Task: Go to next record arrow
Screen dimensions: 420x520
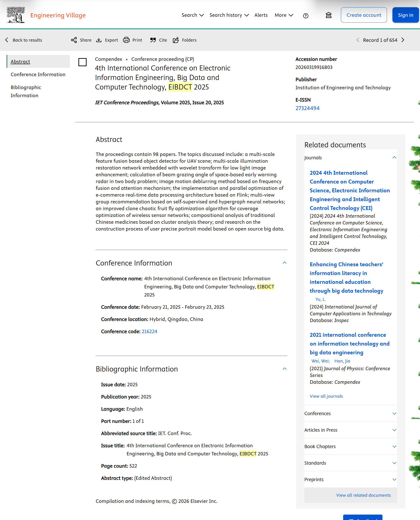Action: [x=403, y=40]
